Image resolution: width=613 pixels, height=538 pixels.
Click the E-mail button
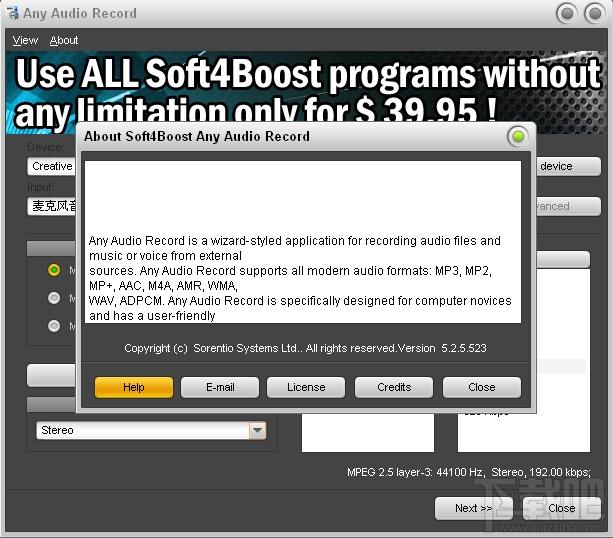click(220, 387)
